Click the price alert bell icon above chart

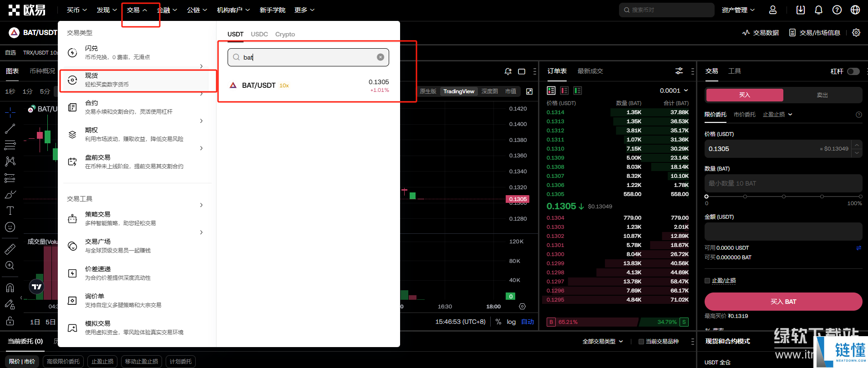click(508, 71)
